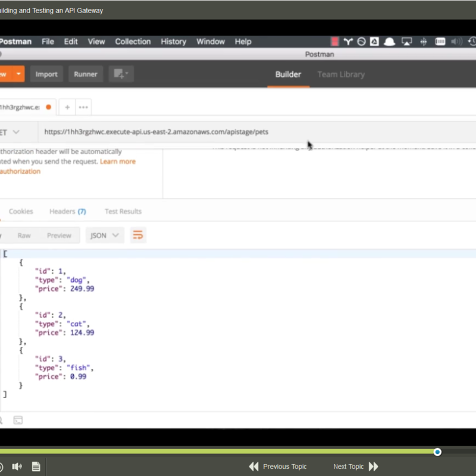Select the "dog" type value
476x476 pixels.
76,280
